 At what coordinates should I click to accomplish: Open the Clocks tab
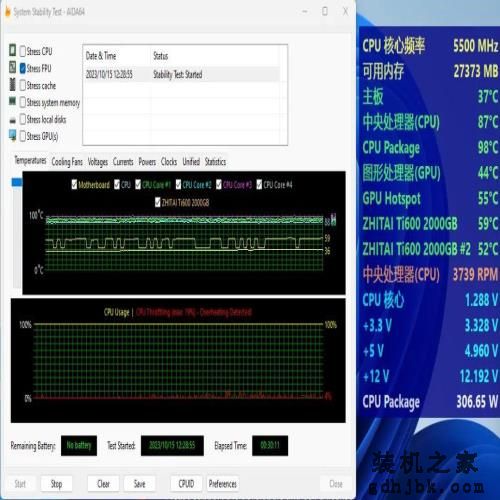click(x=169, y=162)
